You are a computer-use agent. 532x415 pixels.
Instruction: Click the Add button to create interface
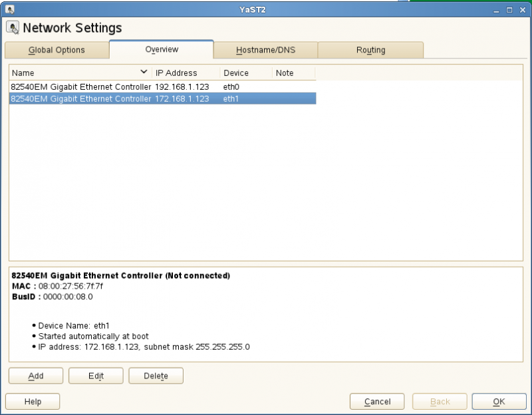[35, 376]
